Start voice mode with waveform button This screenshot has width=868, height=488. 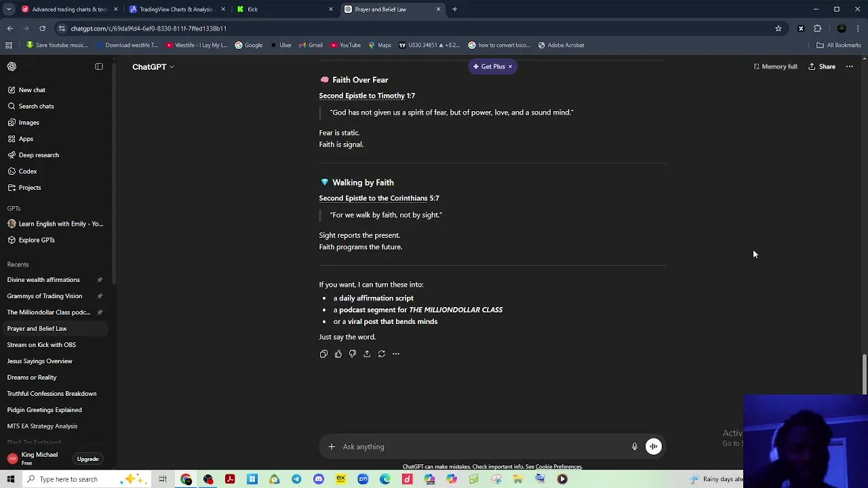point(654,447)
